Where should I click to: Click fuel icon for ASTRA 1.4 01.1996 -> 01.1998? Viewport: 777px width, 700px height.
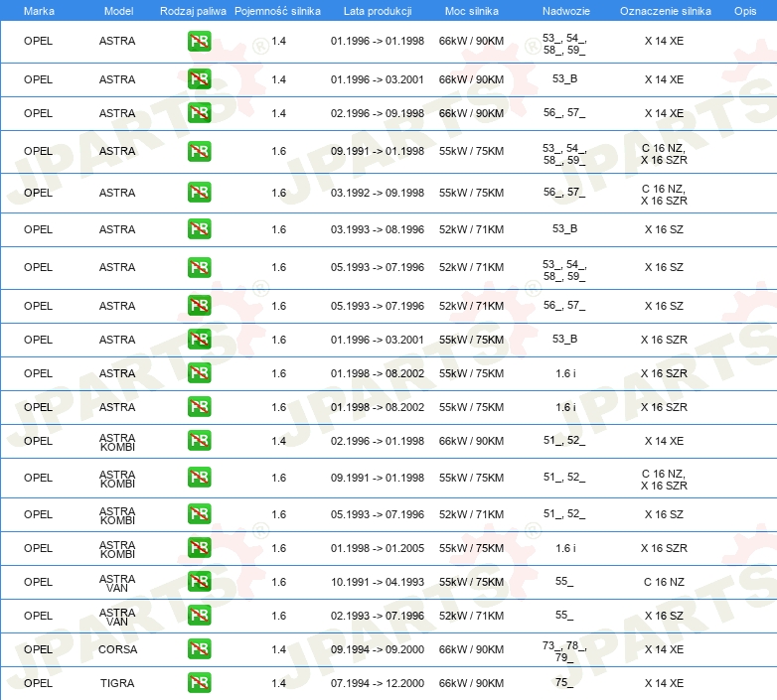[199, 41]
